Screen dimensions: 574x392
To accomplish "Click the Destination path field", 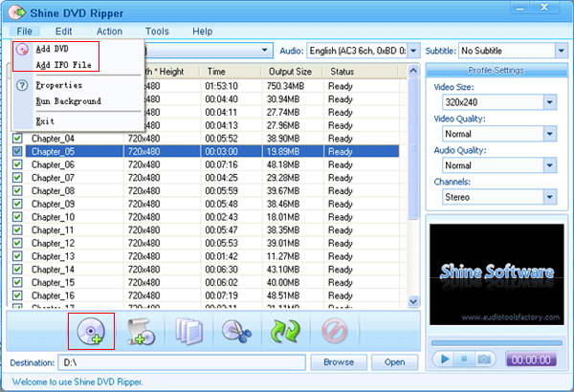I will point(182,362).
